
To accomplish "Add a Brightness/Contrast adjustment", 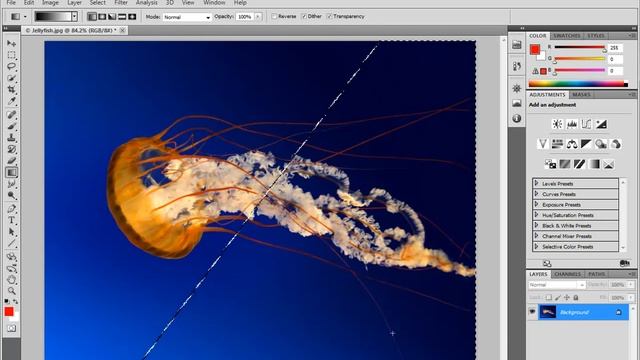I will 557,124.
